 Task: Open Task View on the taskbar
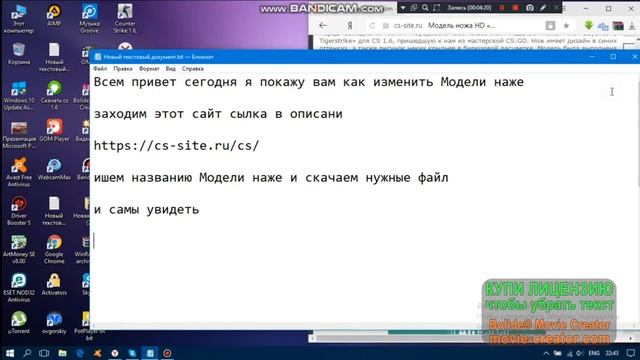[44, 353]
